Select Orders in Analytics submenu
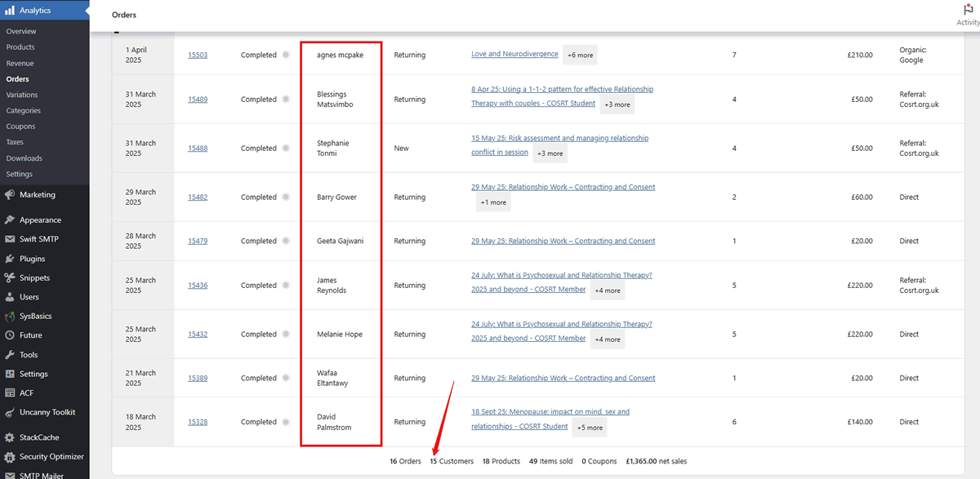Screen dimensions: 980x479 (x=17, y=79)
